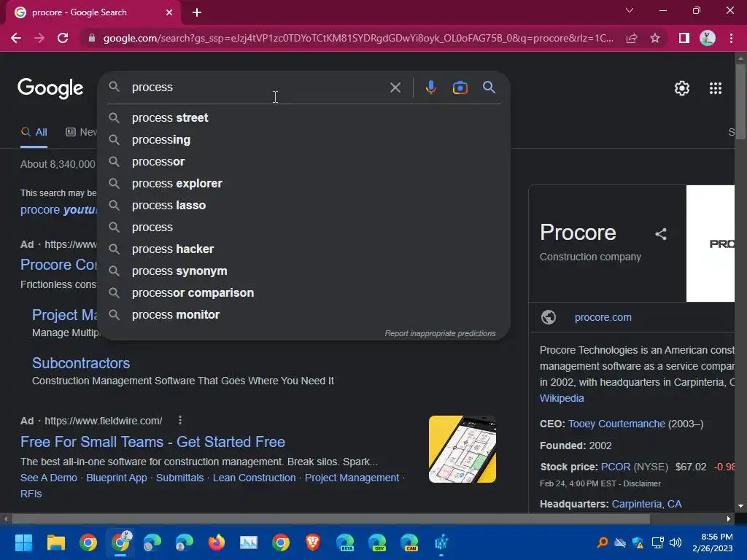Open Chrome profile avatar

click(708, 38)
